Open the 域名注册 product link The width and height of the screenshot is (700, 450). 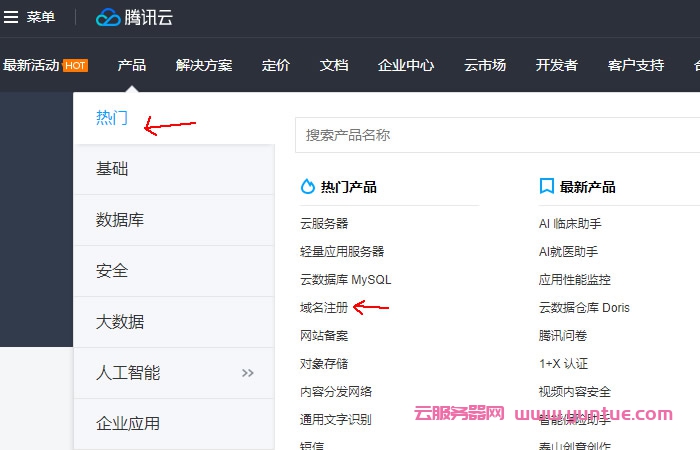tap(324, 308)
